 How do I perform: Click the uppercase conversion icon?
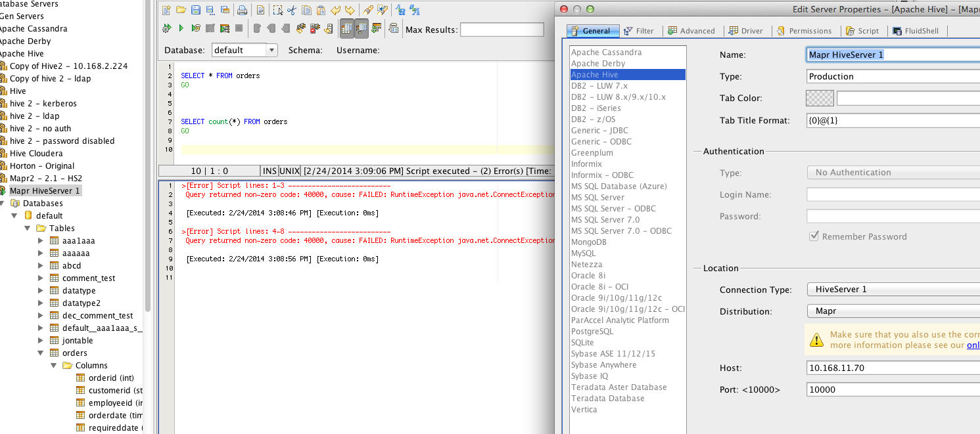414,11
